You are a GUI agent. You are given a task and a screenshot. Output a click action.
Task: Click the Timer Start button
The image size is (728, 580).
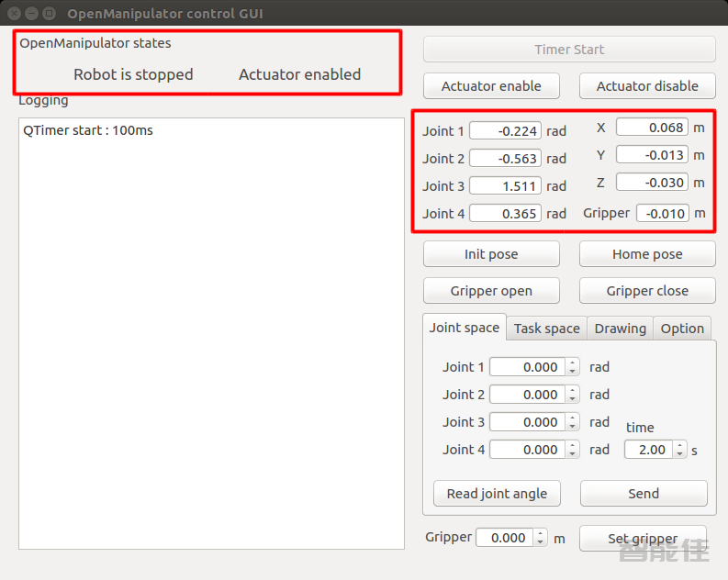[569, 50]
